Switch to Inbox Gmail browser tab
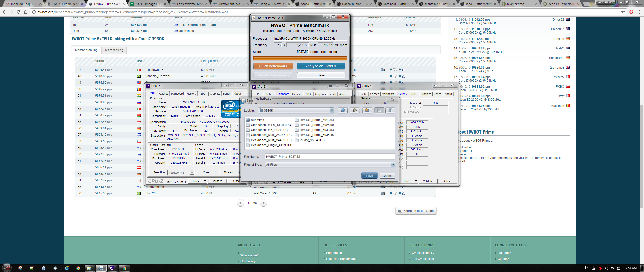Viewport: 644px width, 272px height. 23,4
